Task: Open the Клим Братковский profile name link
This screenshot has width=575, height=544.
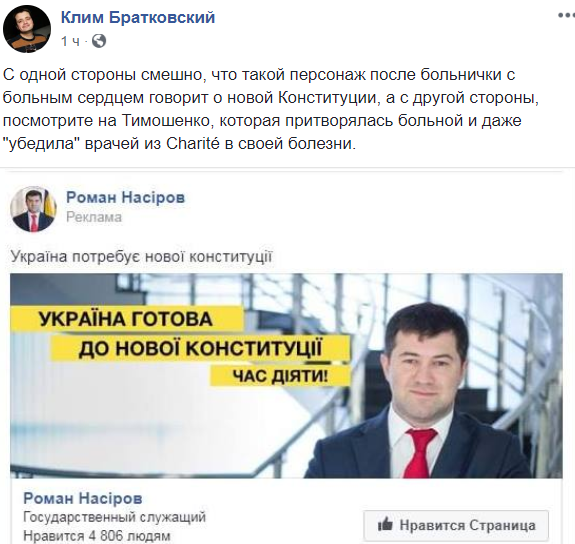Action: point(138,17)
